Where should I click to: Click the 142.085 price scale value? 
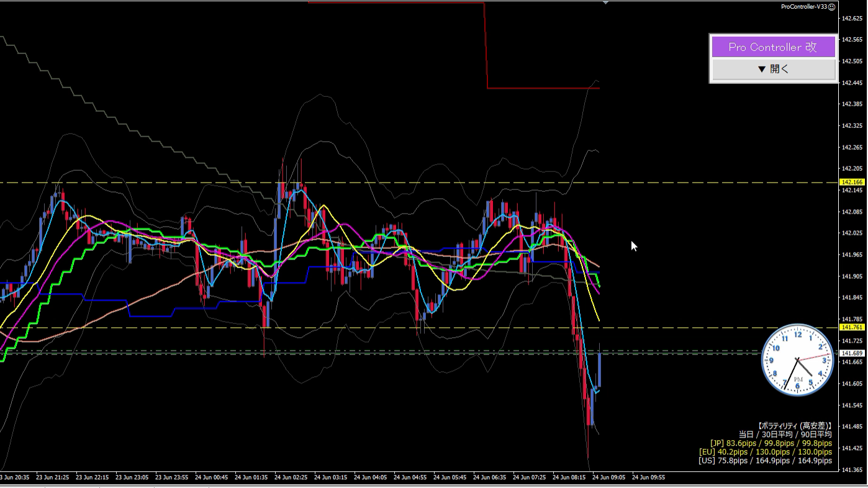tap(852, 212)
